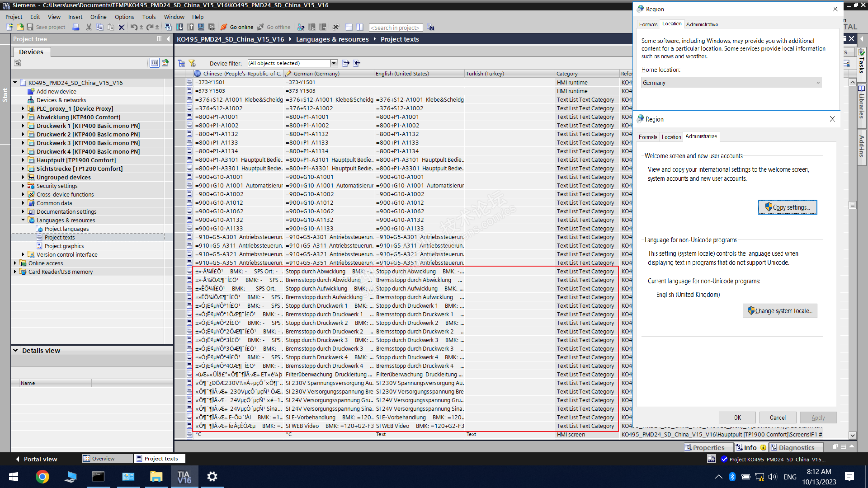
Task: Click the filter funnel icon in editor
Action: [192, 63]
